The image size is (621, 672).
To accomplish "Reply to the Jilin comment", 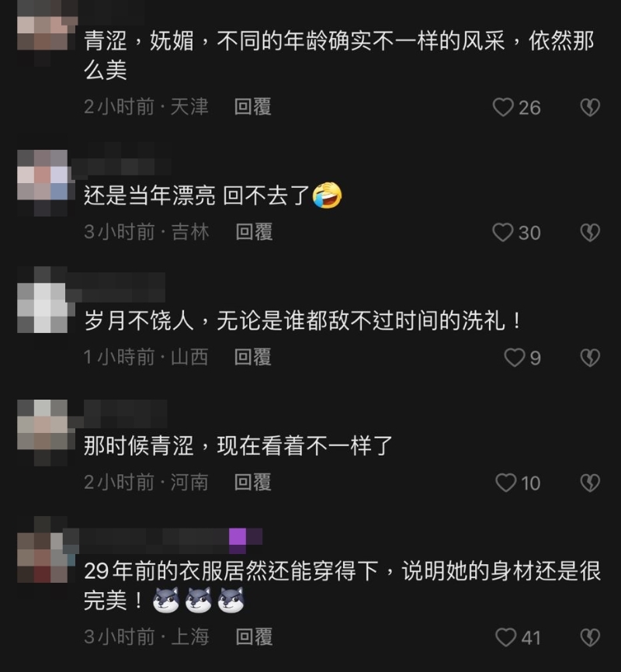I will click(254, 232).
